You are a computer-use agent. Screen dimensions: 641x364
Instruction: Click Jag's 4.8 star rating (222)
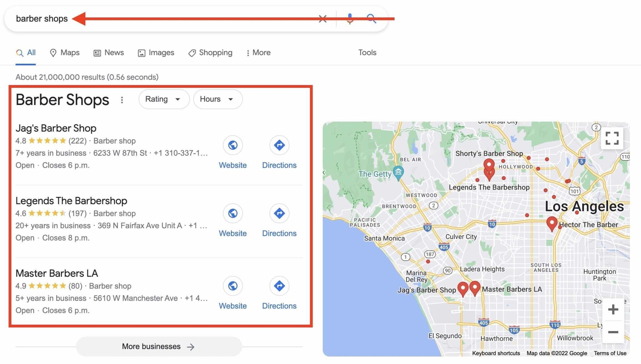click(51, 141)
